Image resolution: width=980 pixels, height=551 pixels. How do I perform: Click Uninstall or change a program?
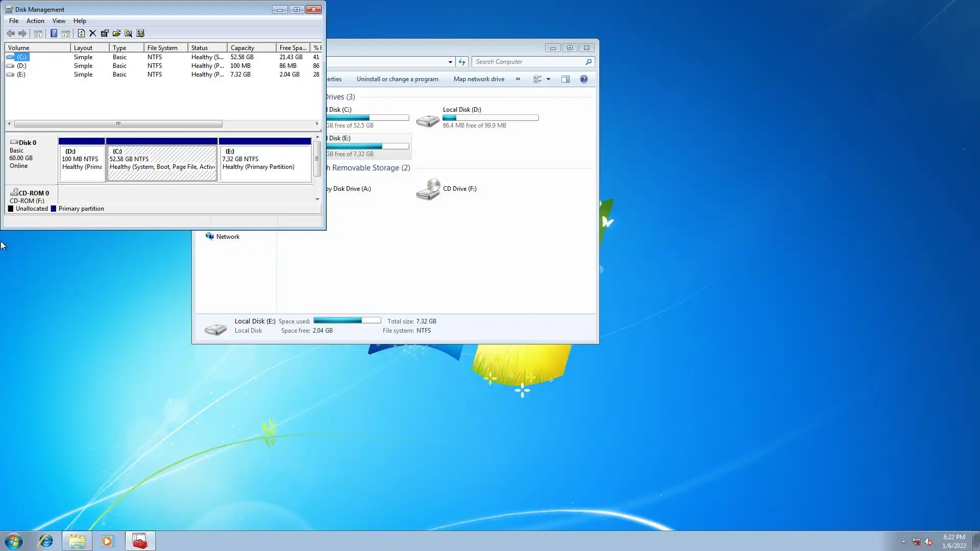[x=397, y=79]
